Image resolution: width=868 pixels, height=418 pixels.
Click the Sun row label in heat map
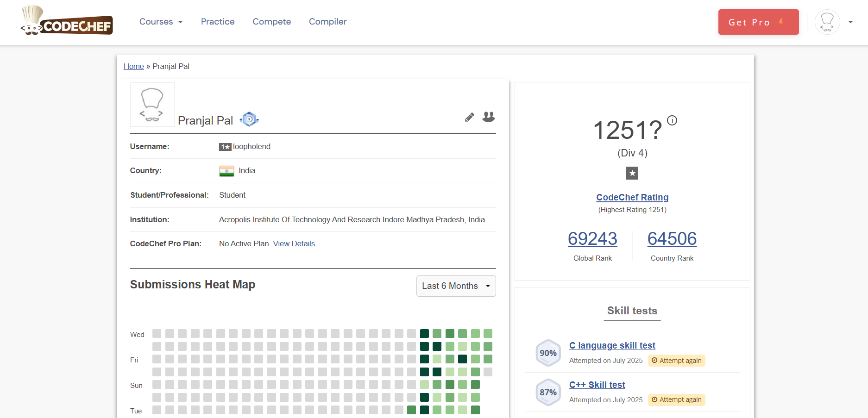coord(136,386)
